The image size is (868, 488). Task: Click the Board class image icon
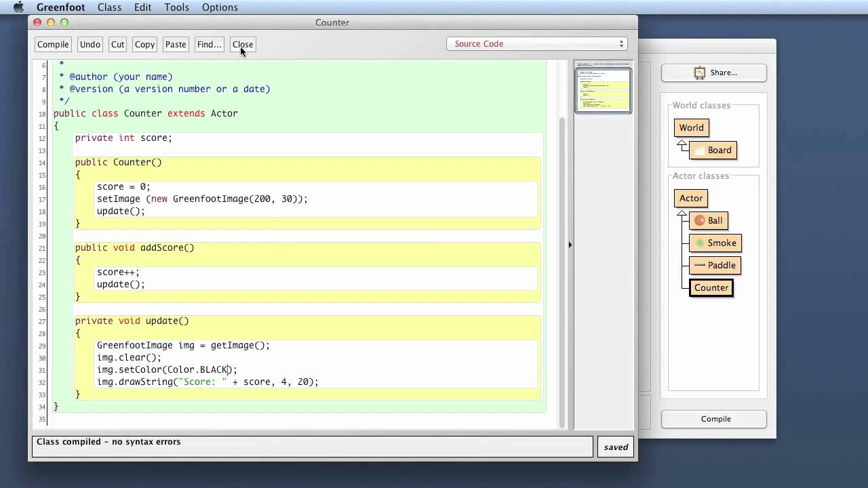(700, 150)
